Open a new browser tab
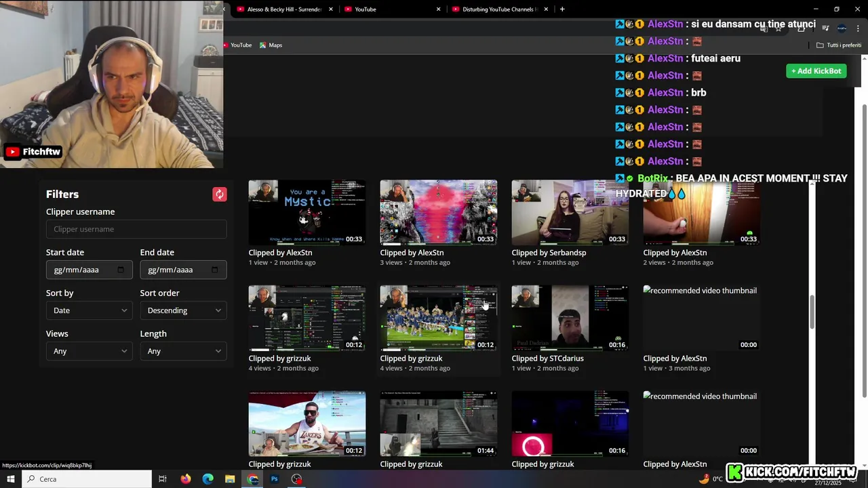The width and height of the screenshot is (868, 488). pyautogui.click(x=562, y=9)
